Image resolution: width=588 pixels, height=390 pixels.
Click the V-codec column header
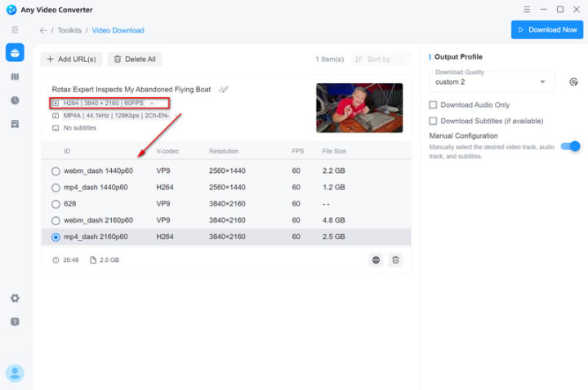[167, 151]
